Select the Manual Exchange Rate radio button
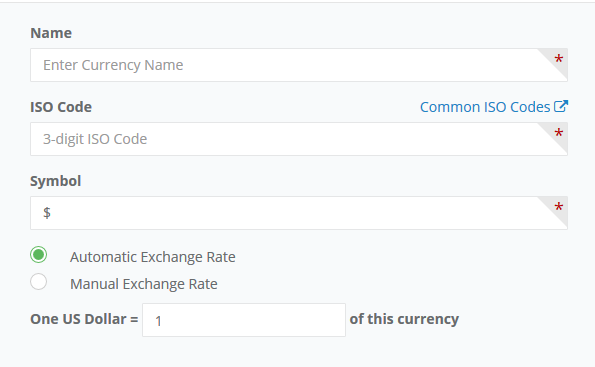This screenshot has height=367, width=595. 39,282
